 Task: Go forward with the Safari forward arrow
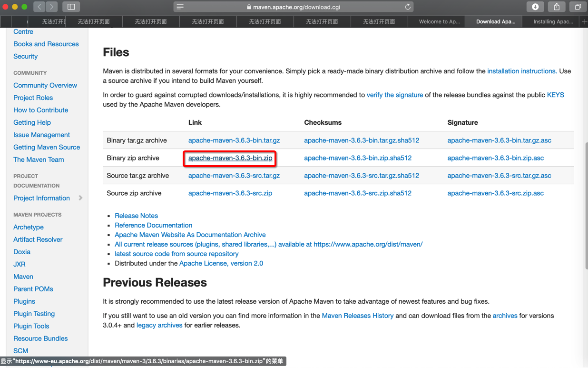pyautogui.click(x=52, y=7)
